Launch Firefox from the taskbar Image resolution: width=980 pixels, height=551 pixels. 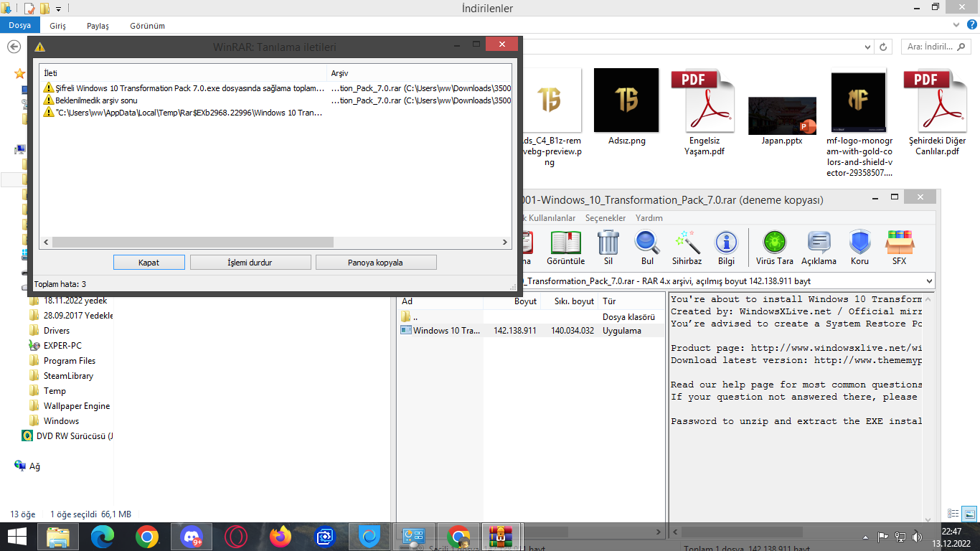point(281,537)
